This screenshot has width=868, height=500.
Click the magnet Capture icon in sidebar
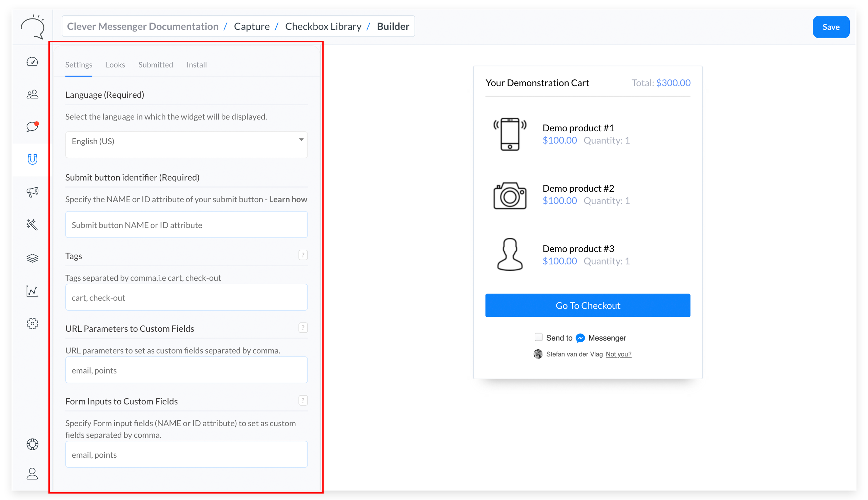coord(32,159)
